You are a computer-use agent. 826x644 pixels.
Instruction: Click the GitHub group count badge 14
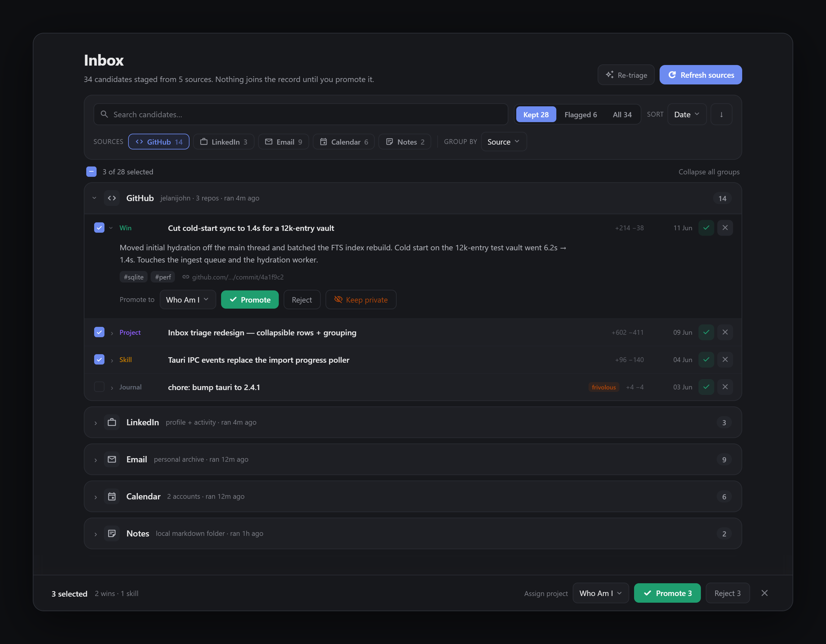(722, 198)
